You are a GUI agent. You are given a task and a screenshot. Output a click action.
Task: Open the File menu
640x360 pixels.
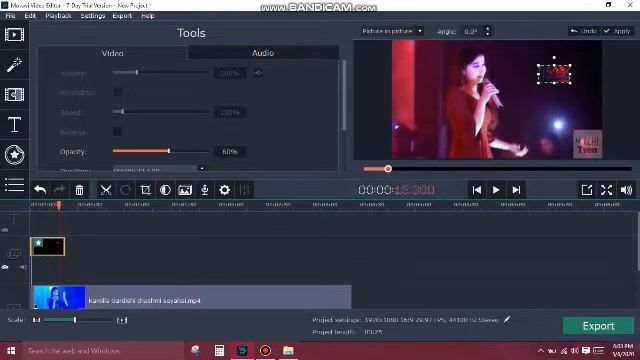[x=10, y=16]
